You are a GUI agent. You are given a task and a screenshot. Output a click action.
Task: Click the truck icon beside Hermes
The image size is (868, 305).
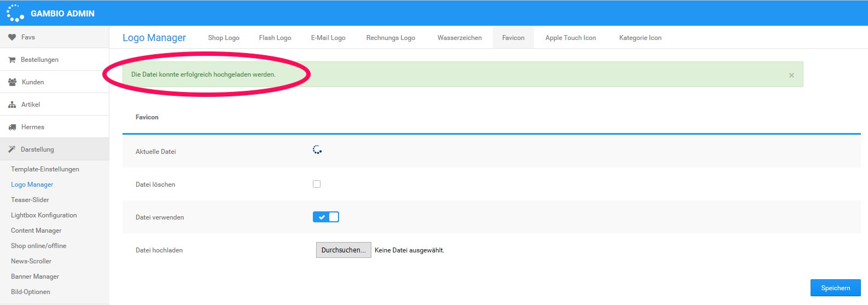pos(12,127)
